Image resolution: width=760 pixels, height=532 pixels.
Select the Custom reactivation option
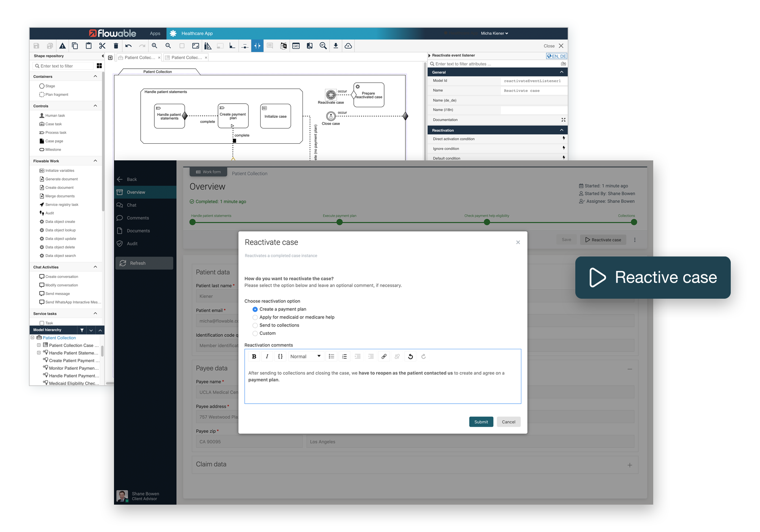coord(255,333)
